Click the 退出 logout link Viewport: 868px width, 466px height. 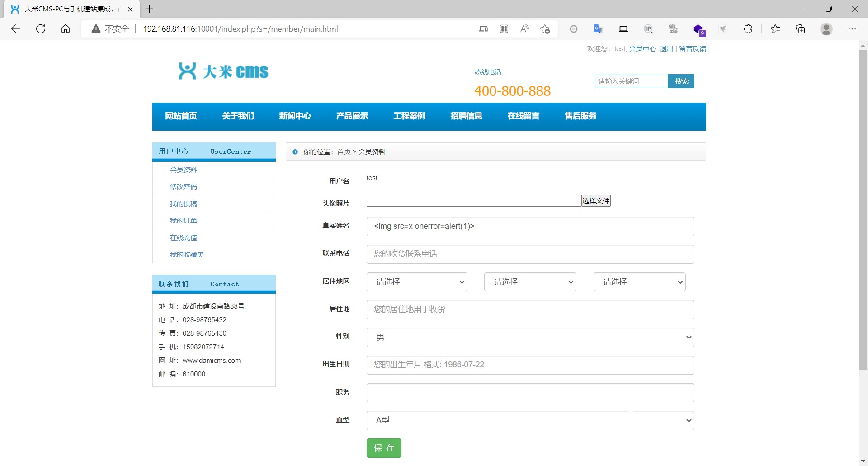tap(666, 49)
